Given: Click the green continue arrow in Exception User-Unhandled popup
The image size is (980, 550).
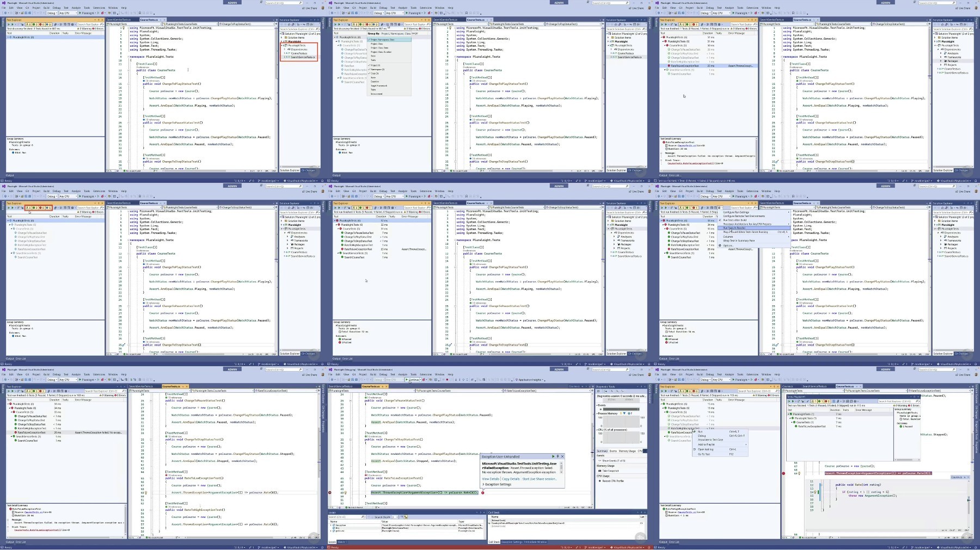Looking at the screenshot, I should tap(553, 456).
